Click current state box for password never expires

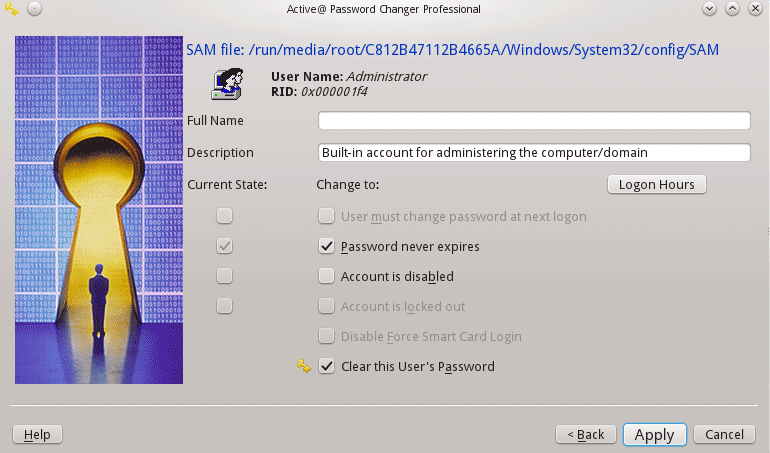tap(224, 246)
